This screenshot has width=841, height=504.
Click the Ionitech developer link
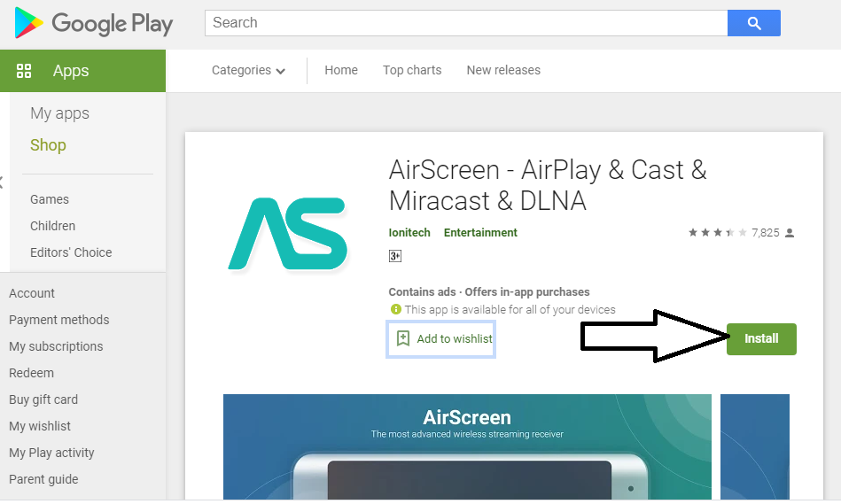(409, 233)
